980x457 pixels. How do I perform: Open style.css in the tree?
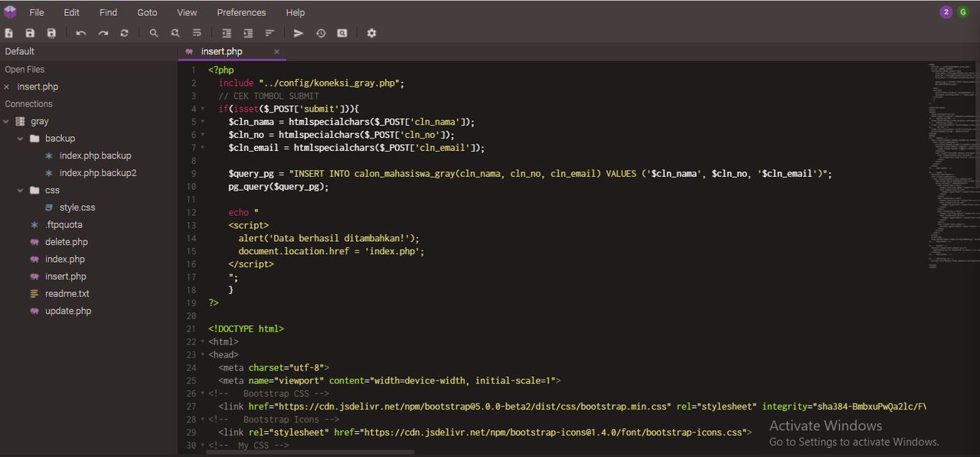tap(77, 207)
